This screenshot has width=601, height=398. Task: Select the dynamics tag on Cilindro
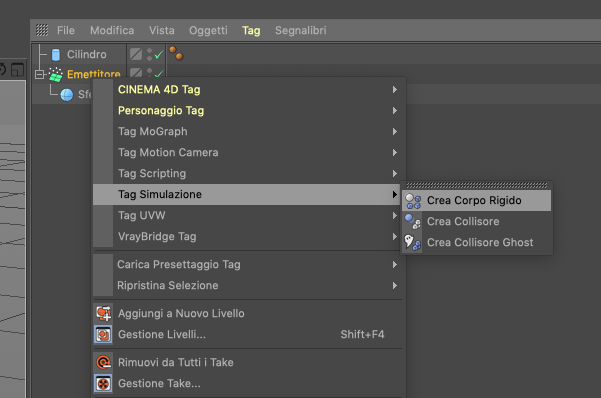176,53
